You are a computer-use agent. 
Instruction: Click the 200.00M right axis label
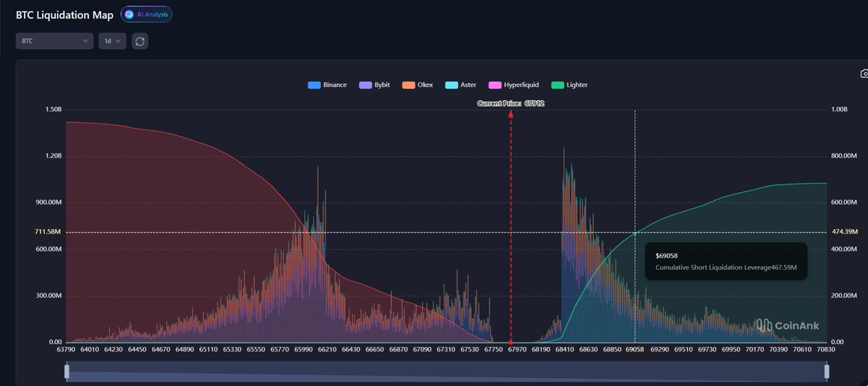[x=845, y=296]
